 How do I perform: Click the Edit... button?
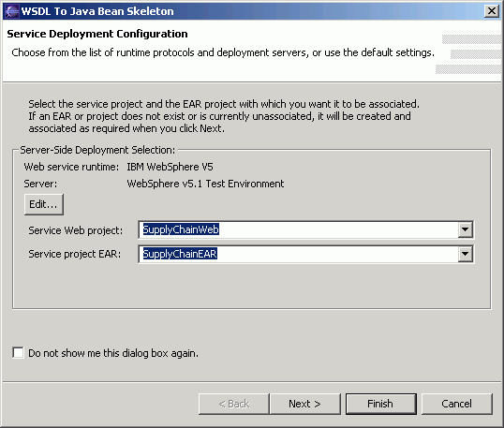point(44,204)
